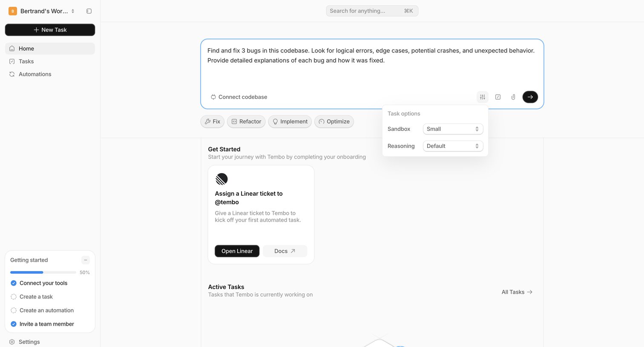Select the Implement prompt chip
This screenshot has height=347, width=644.
[x=290, y=121]
